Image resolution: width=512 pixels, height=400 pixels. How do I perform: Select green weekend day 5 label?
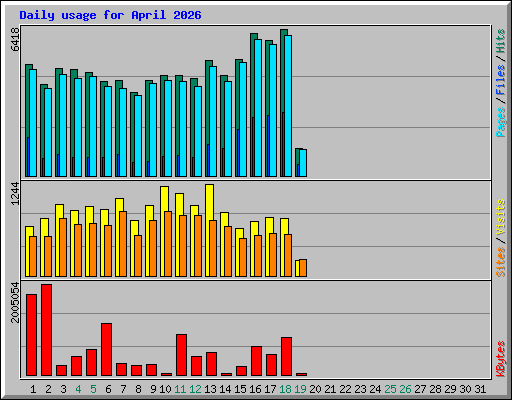pos(93,389)
